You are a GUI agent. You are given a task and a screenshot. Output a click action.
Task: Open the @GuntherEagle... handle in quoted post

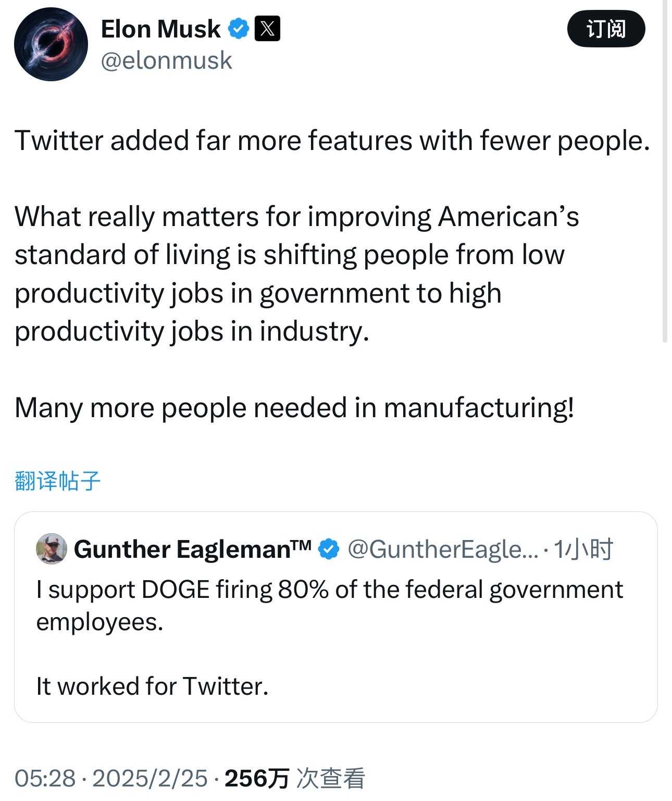[x=443, y=549]
